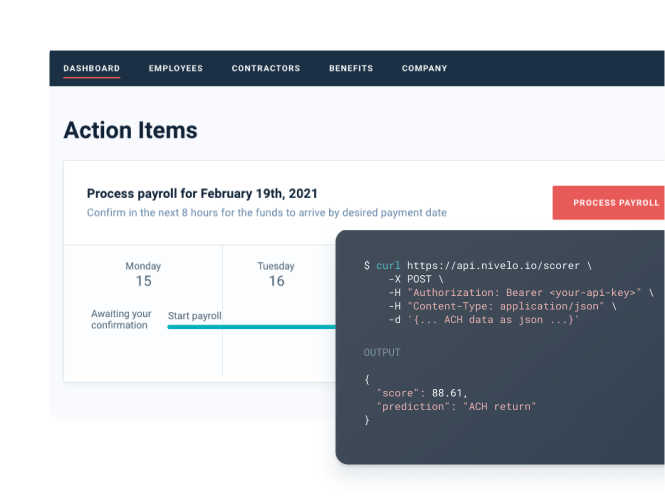Click the 'Start payroll' timeline label
This screenshot has width=665, height=496.
[195, 316]
